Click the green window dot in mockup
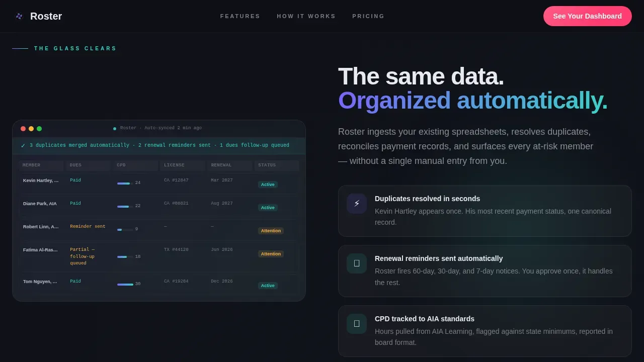Viewport: 644px width, 362px height. [39, 129]
